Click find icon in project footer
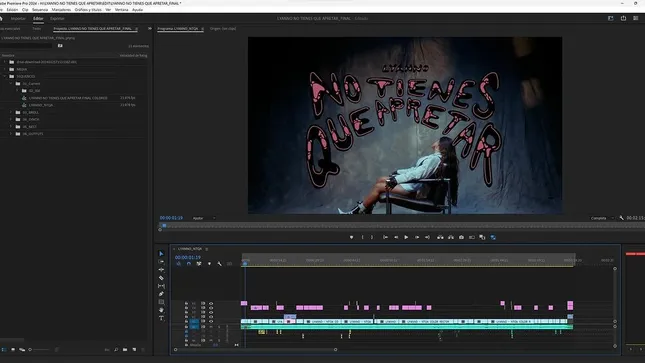This screenshot has height=363, width=645. point(116,349)
